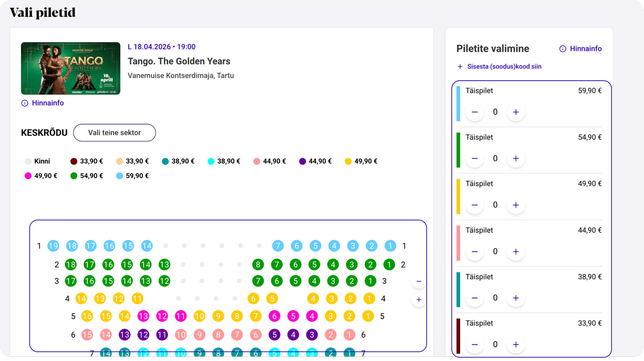Choose purple seat 13 in row 6
644x361 pixels.
[x=125, y=335]
